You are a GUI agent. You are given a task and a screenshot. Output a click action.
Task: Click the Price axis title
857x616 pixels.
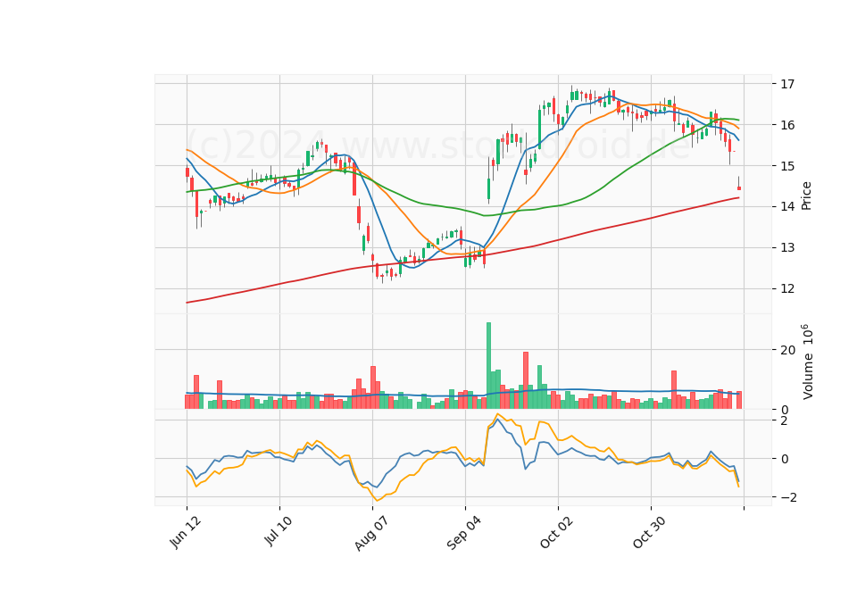[x=806, y=196]
